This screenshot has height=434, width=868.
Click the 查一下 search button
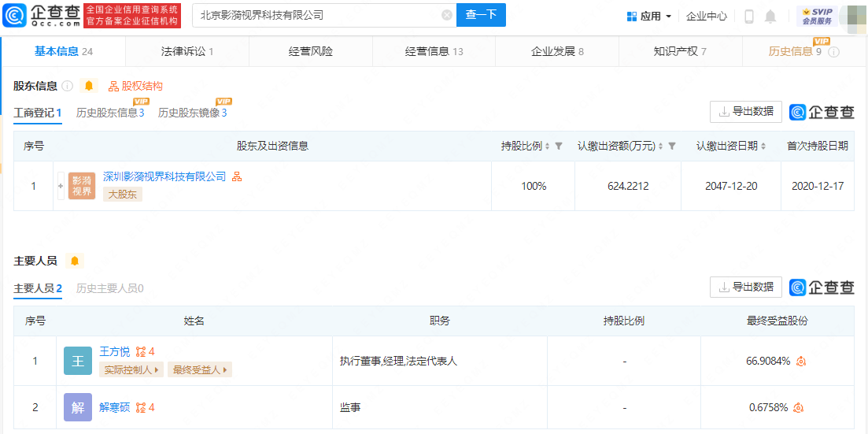pyautogui.click(x=481, y=15)
